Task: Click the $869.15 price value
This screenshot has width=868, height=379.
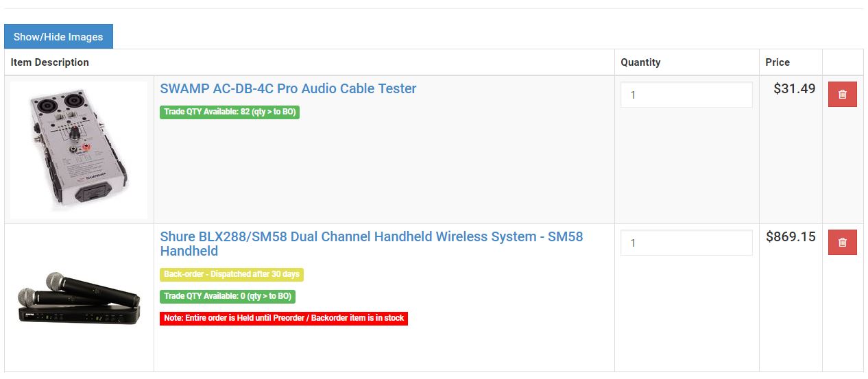Action: point(791,237)
